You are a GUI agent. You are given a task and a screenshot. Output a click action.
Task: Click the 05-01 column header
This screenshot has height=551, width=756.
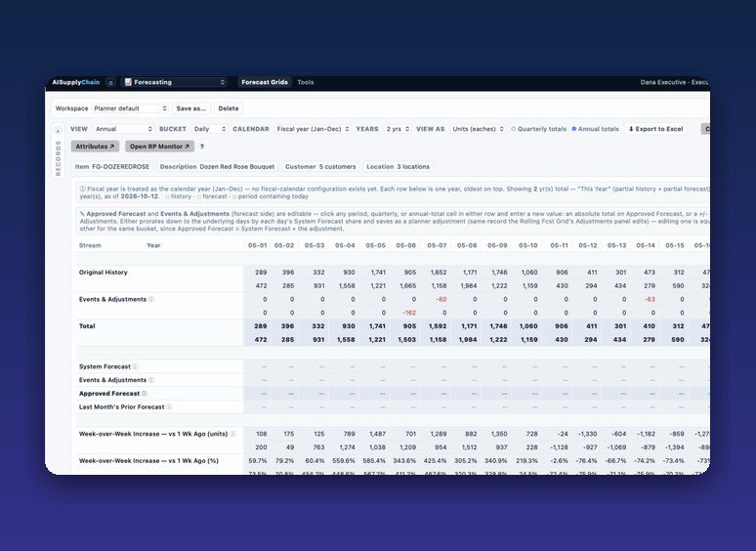point(258,245)
